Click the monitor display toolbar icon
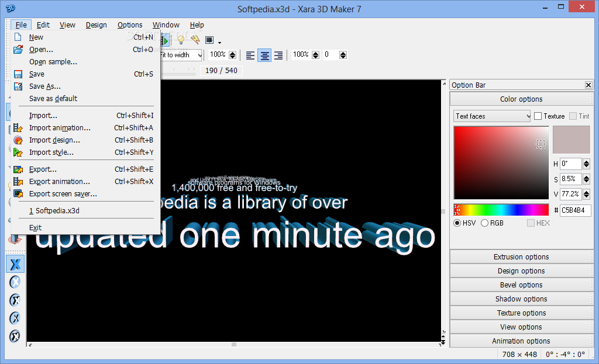 [x=209, y=40]
